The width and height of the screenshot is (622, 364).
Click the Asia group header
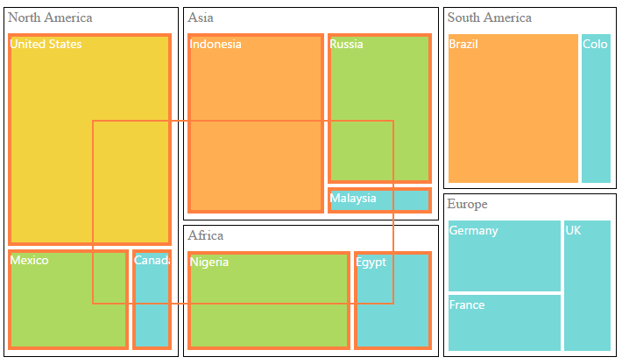tap(201, 17)
